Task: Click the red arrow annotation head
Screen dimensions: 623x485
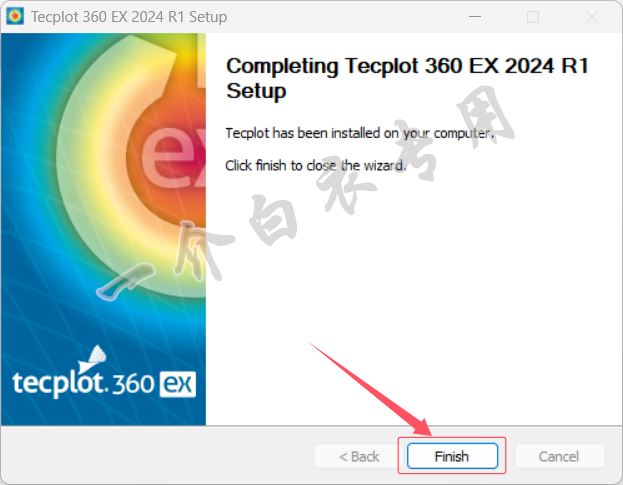Action: pos(422,428)
